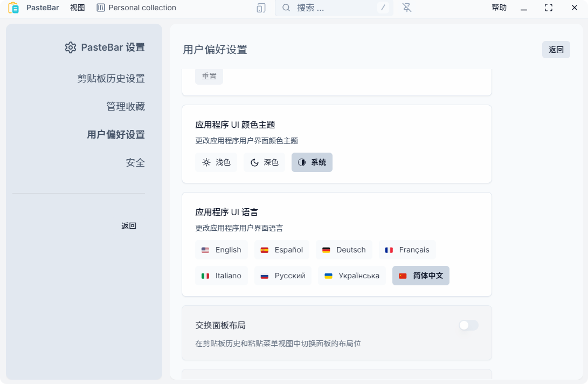Image resolution: width=588 pixels, height=384 pixels.
Task: Click the China flag beside 简体中文
Action: click(404, 276)
